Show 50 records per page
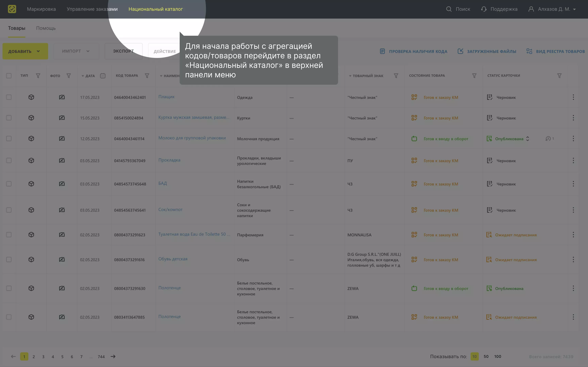The height and width of the screenshot is (367, 588). click(486, 357)
